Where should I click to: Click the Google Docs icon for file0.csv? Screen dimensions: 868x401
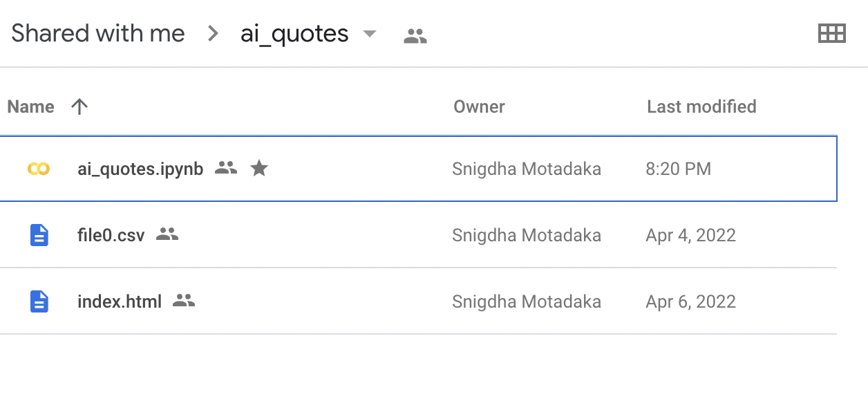click(x=39, y=235)
